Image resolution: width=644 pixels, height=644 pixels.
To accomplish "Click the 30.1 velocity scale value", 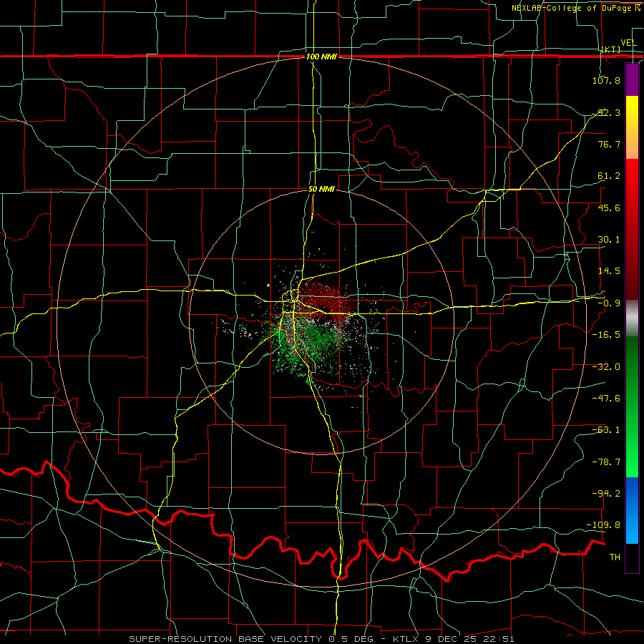I will (609, 240).
